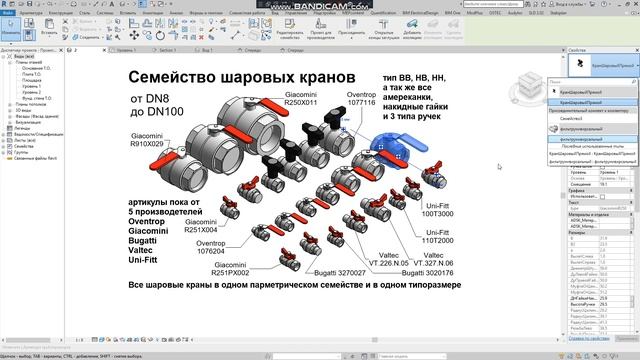The width and height of the screenshot is (640, 360).
Task: Select the Modify (Изменить) tool
Action: coord(11,28)
